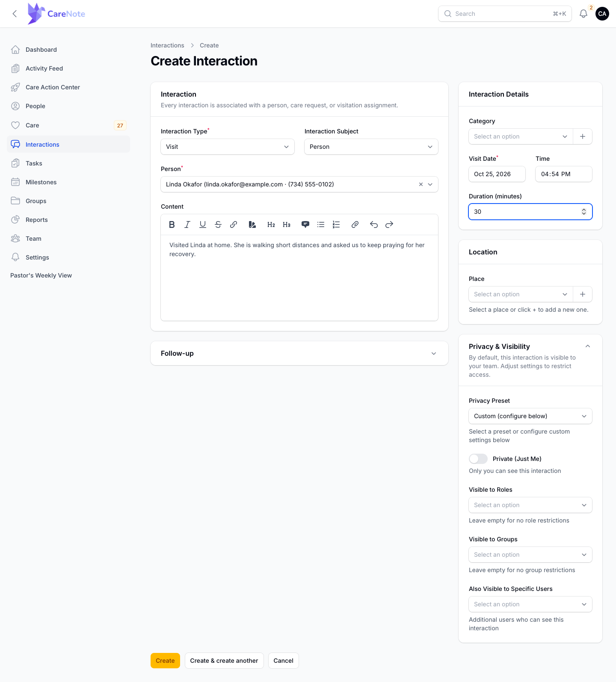Add a new category with plus button

pyautogui.click(x=583, y=136)
